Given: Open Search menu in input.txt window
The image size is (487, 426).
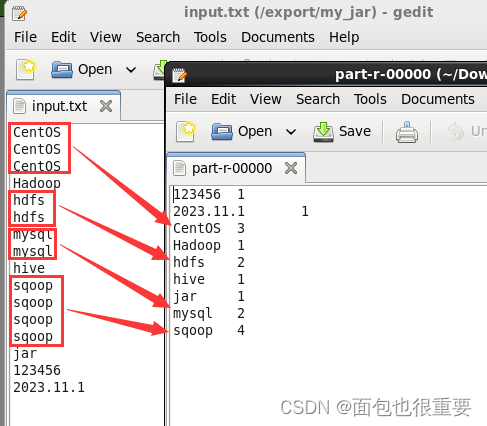Looking at the screenshot, I should tap(158, 37).
